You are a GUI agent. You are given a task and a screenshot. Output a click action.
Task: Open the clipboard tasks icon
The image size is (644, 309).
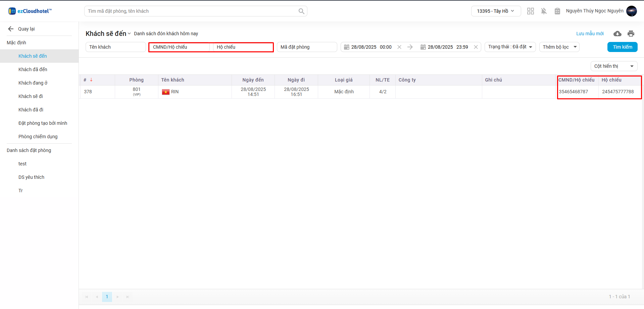(557, 11)
